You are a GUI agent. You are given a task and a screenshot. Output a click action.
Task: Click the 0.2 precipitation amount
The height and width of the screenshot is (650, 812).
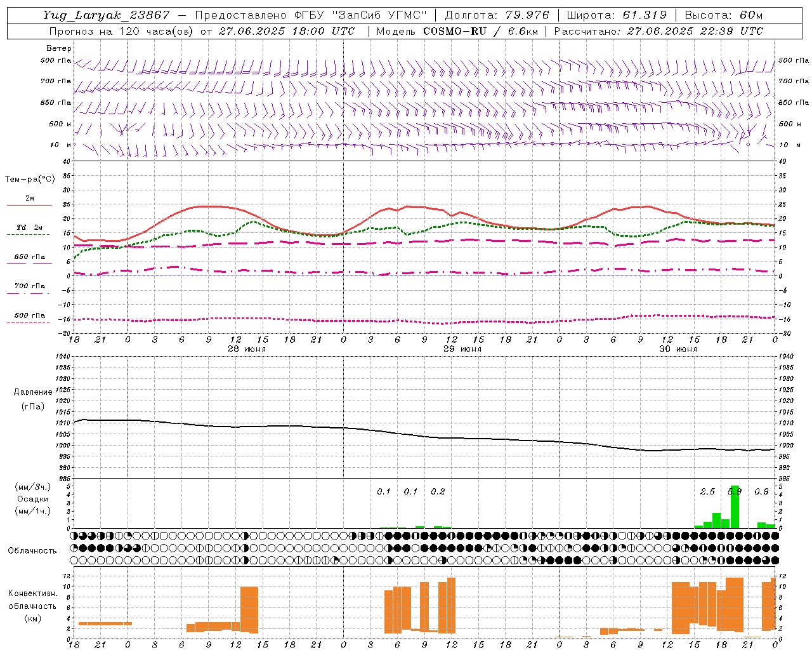(x=438, y=491)
